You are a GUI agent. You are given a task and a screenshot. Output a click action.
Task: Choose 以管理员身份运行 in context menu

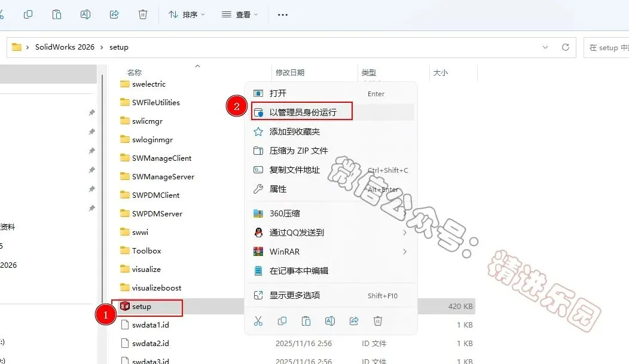pos(329,112)
